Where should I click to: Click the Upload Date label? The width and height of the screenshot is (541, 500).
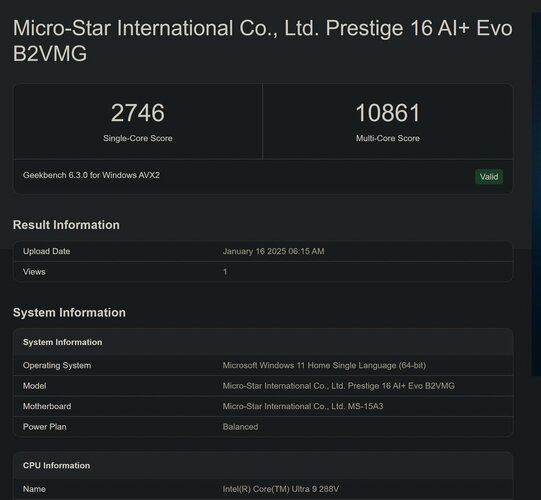coord(47,251)
